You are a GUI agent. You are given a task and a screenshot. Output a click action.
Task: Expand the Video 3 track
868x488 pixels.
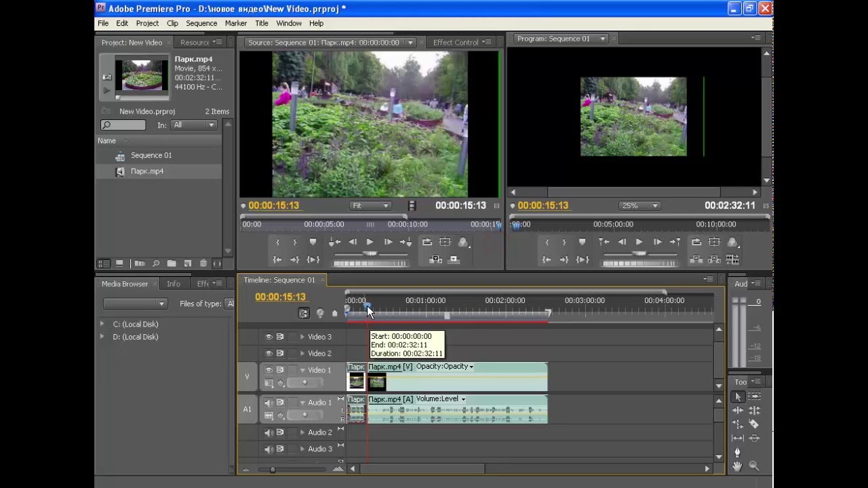click(302, 337)
